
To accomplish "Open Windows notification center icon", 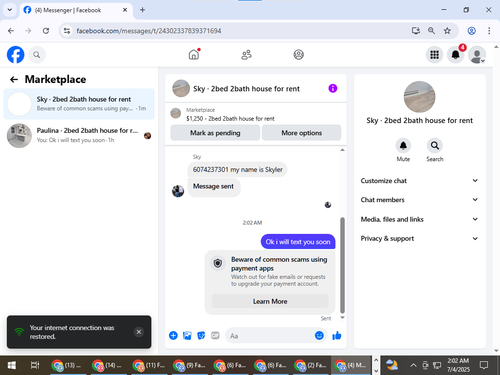I will tap(484, 365).
